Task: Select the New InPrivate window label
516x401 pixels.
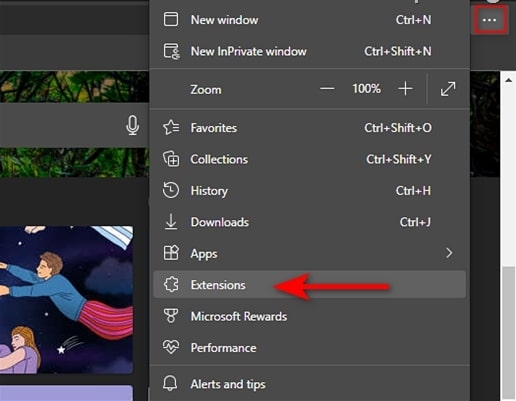Action: (x=248, y=51)
